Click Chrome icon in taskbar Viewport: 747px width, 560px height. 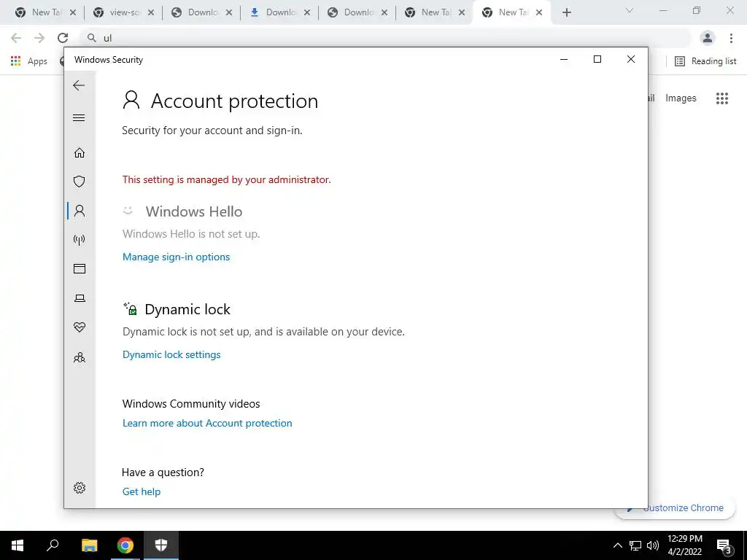coord(125,545)
